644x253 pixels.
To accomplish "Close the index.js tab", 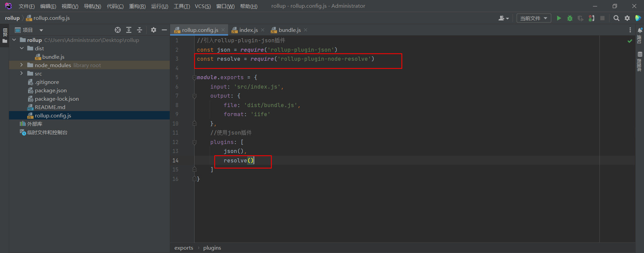I will pos(263,30).
